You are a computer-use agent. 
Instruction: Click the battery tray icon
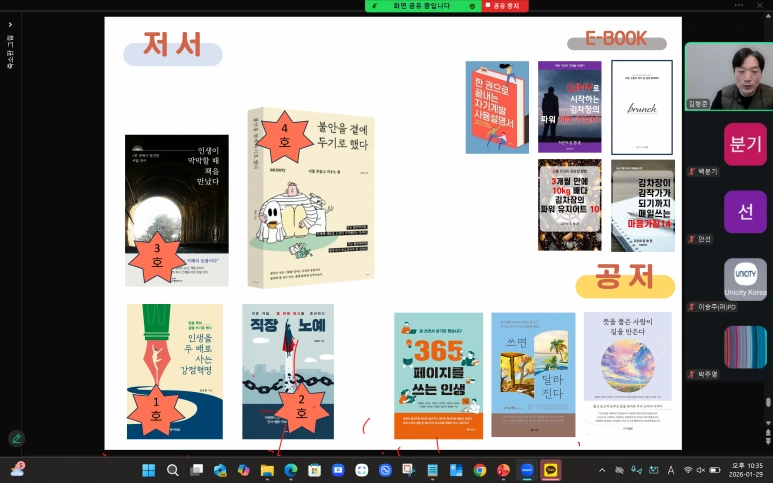[715, 470]
